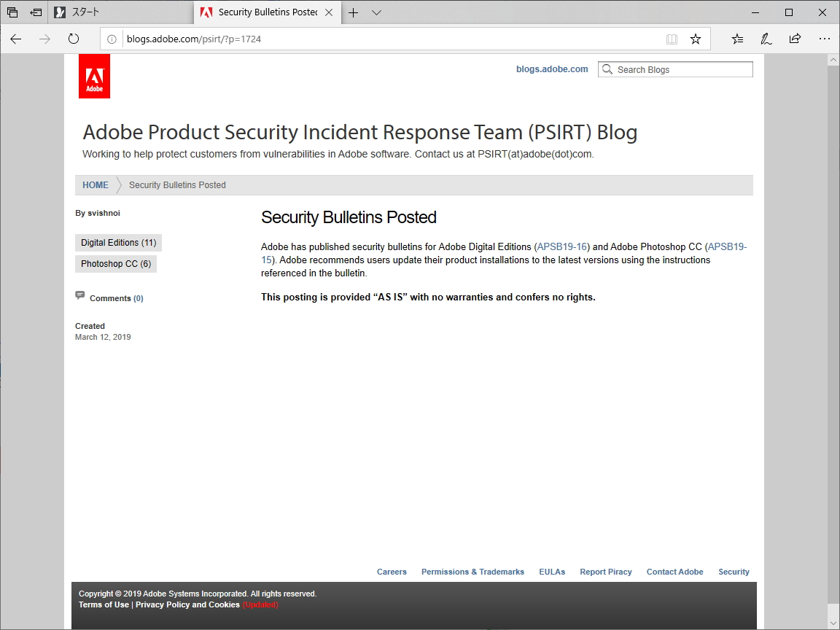Add this page to favorites via star icon
The width and height of the screenshot is (840, 630).
(x=696, y=39)
